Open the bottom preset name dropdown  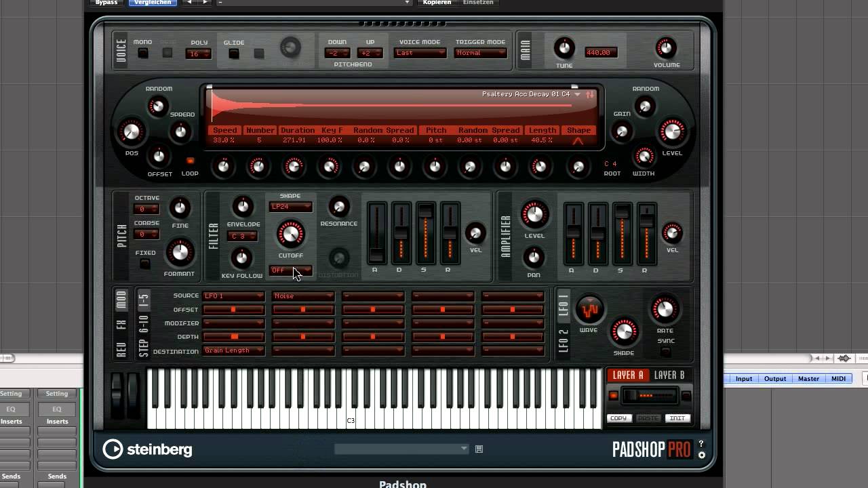pos(401,449)
